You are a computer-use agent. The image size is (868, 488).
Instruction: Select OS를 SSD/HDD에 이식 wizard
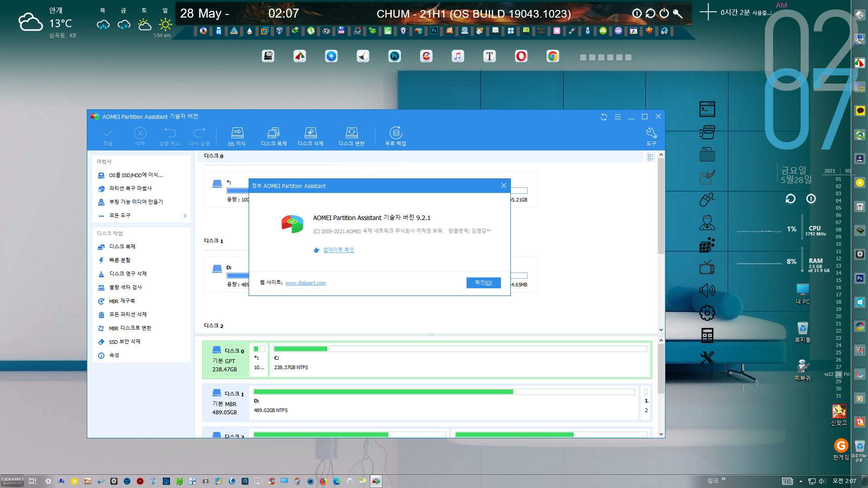136,175
